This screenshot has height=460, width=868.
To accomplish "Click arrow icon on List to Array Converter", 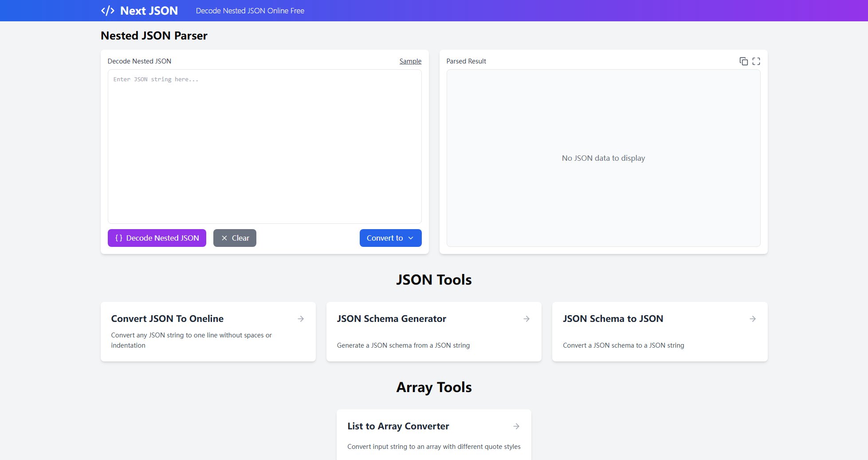I will click(x=516, y=426).
